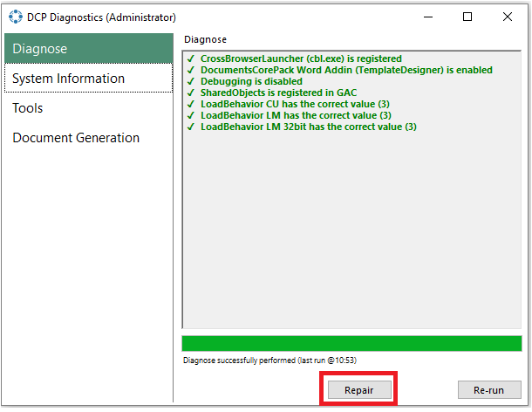
Task: Open the Diagnose section in sidebar
Action: point(89,49)
